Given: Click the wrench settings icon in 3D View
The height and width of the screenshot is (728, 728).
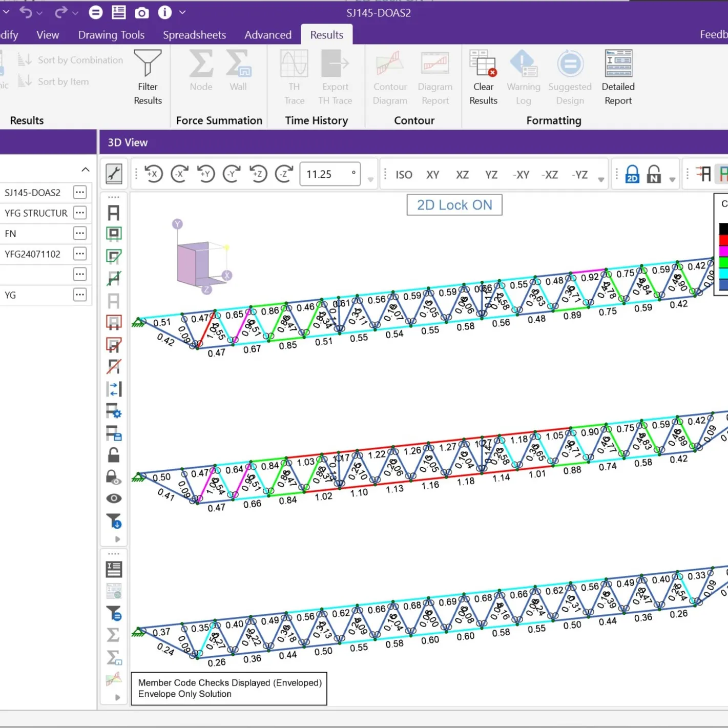Looking at the screenshot, I should (114, 174).
